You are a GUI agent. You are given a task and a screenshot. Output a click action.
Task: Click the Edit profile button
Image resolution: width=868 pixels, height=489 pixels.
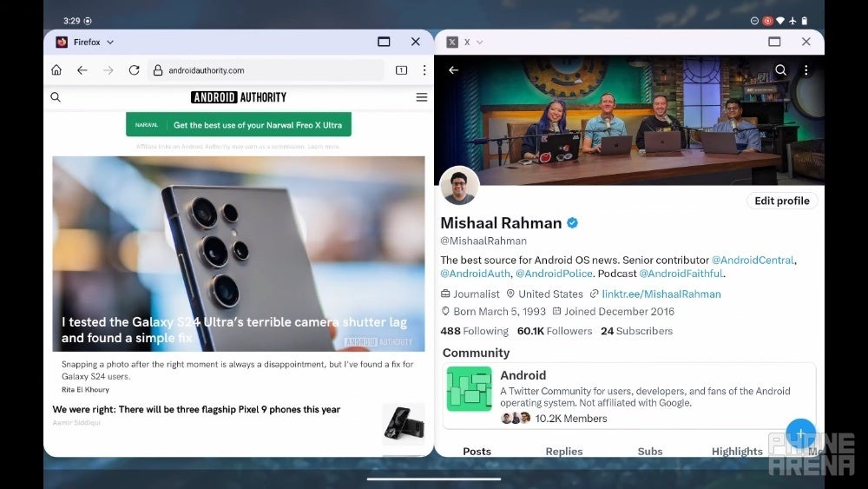point(782,201)
